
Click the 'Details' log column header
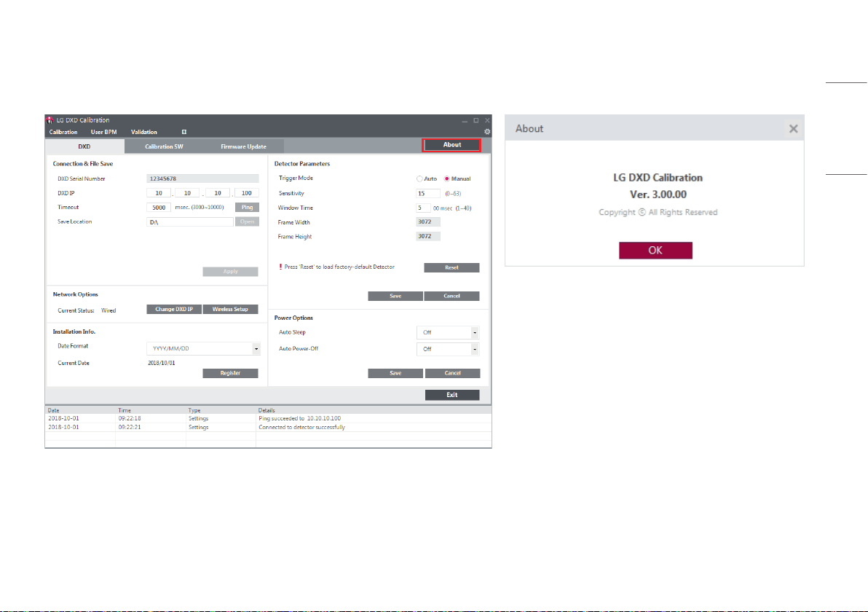click(267, 410)
